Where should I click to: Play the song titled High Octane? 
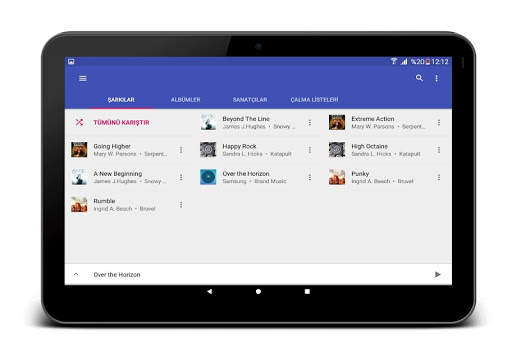369,146
